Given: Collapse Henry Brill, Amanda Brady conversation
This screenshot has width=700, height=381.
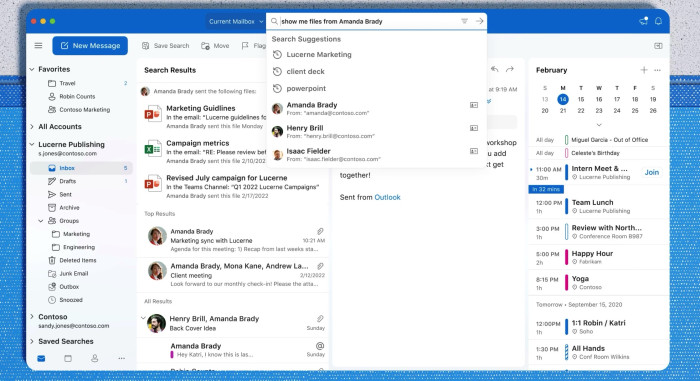Looking at the screenshot, I should [x=143, y=318].
